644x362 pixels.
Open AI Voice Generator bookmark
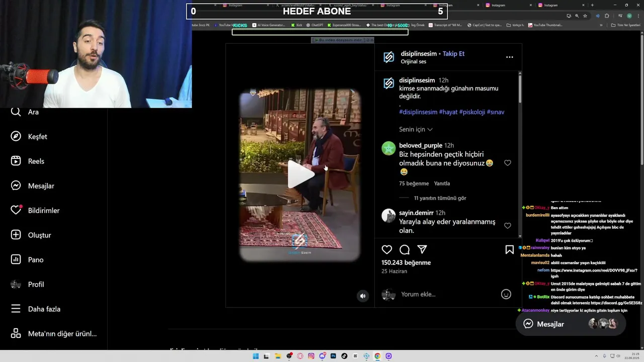[268, 25]
